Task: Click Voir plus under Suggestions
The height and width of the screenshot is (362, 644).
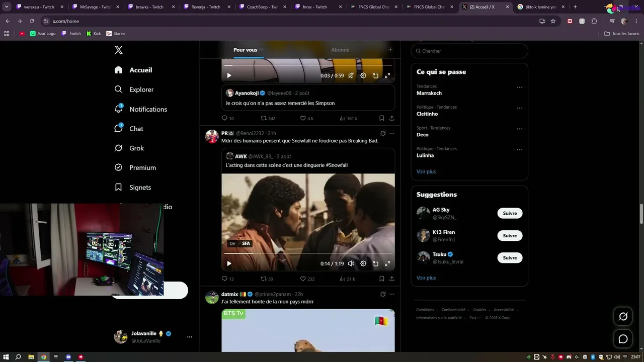Action: click(426, 278)
